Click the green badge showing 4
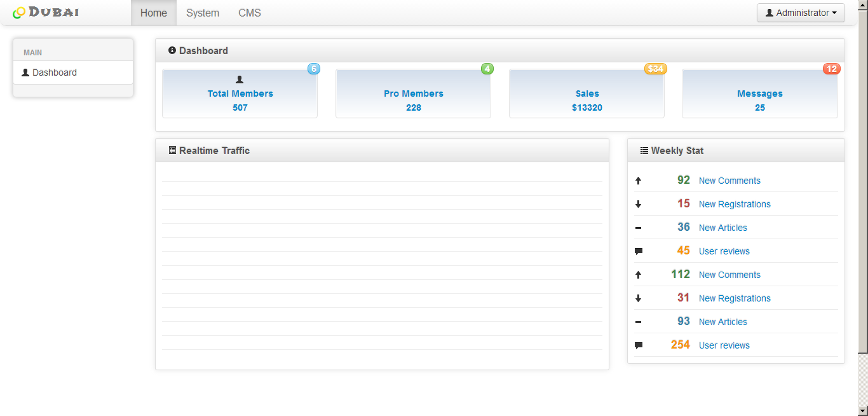Image resolution: width=868 pixels, height=416 pixels. (487, 69)
